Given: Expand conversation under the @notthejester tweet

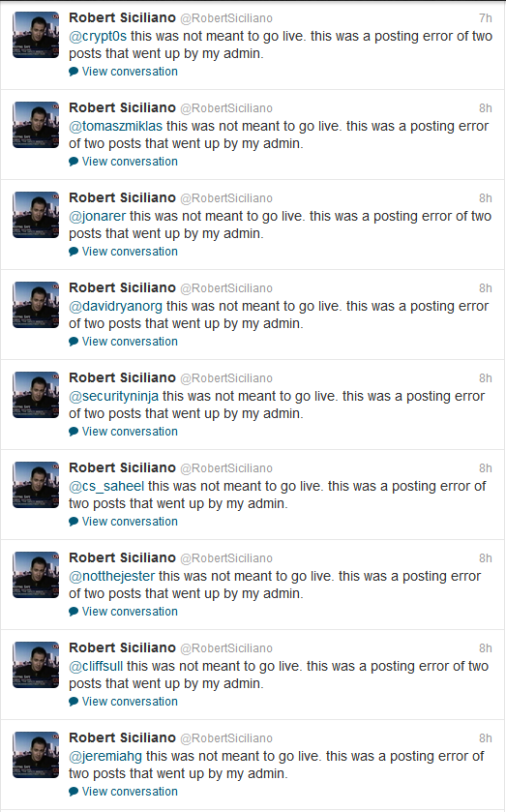Looking at the screenshot, I should tap(130, 612).
